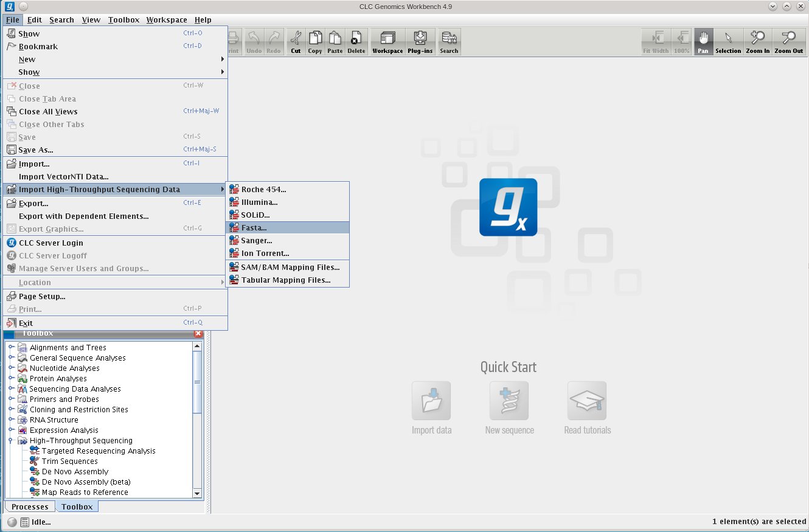Select Exit in the File menu

click(116, 323)
